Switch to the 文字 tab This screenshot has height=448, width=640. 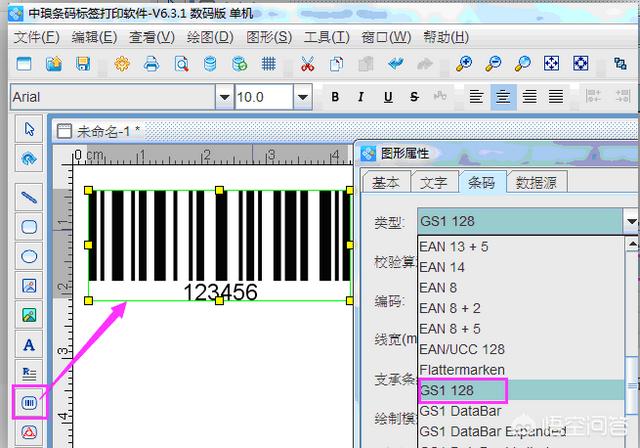click(434, 182)
